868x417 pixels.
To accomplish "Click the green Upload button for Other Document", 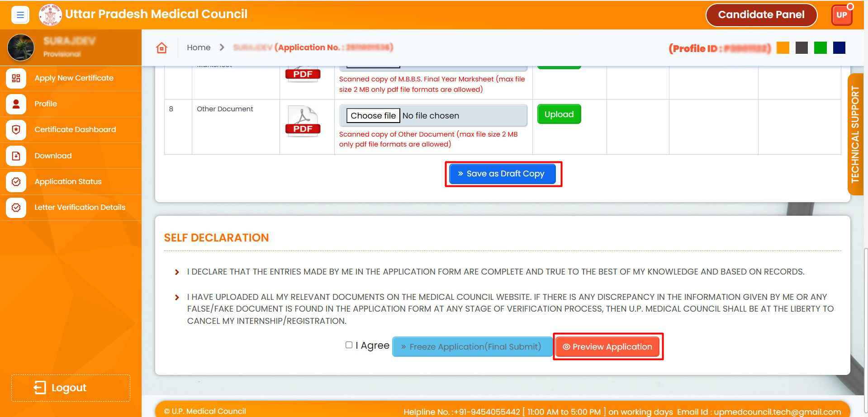I will [x=559, y=114].
